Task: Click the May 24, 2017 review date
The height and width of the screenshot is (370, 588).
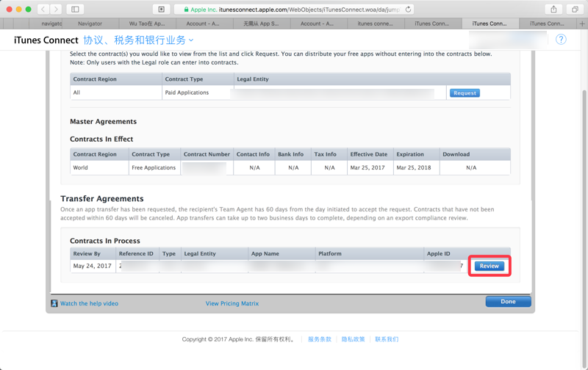Action: [93, 266]
